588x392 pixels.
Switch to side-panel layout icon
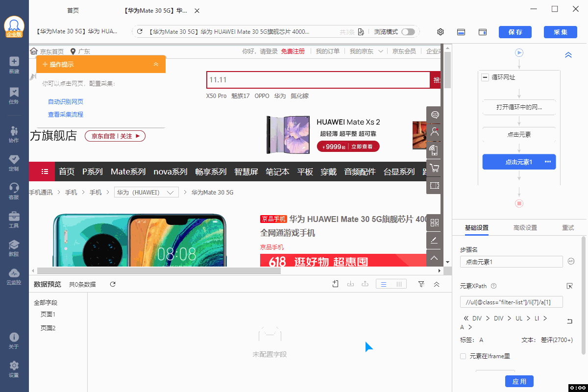483,32
